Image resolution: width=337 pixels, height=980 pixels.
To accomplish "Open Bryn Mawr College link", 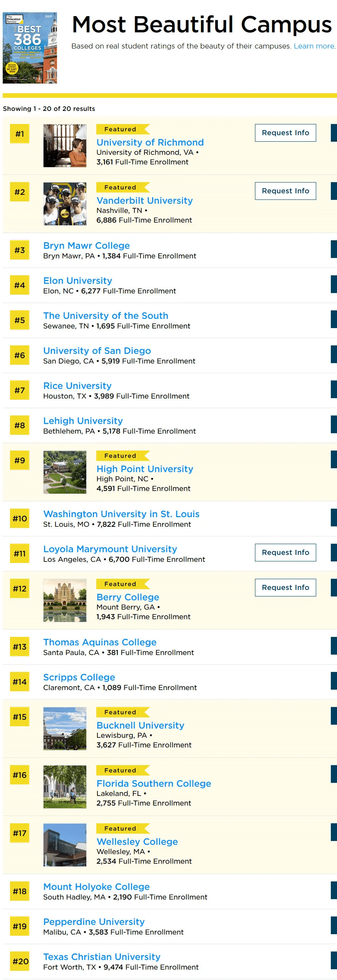I will (x=86, y=245).
